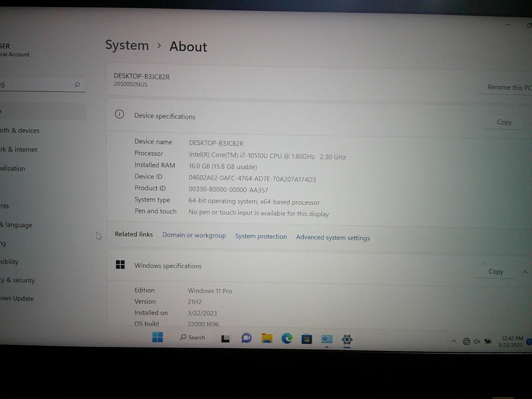Open Advanced system settings link

point(333,237)
